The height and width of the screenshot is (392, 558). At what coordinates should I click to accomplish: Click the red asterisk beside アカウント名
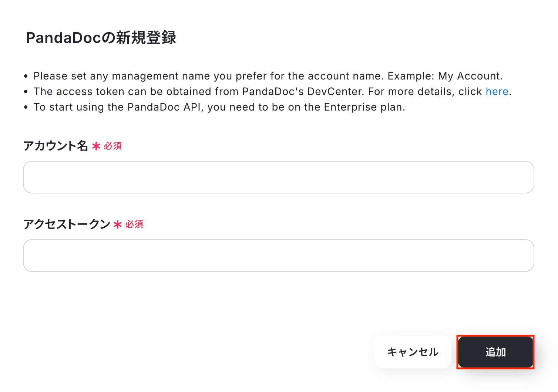(x=96, y=146)
